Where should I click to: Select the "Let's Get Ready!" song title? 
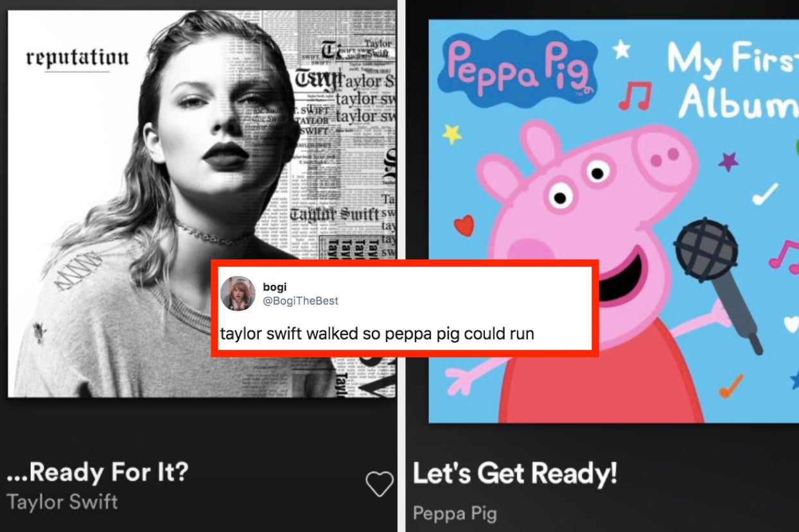point(514,474)
